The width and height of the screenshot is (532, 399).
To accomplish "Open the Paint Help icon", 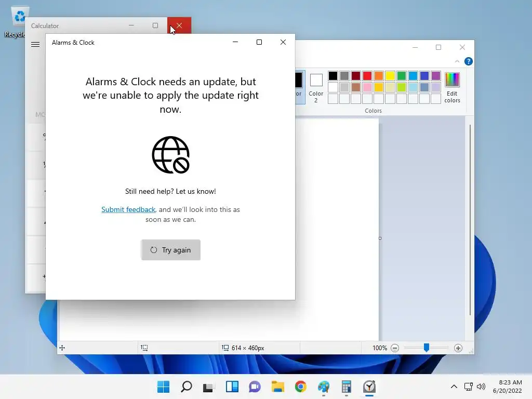I will (468, 61).
